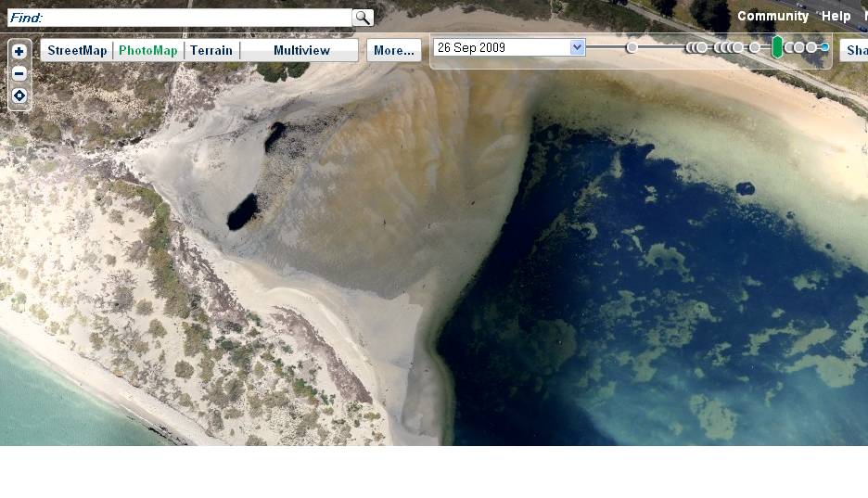Image resolution: width=868 pixels, height=498 pixels.
Task: Zoom in with the plus icon
Action: [19, 52]
